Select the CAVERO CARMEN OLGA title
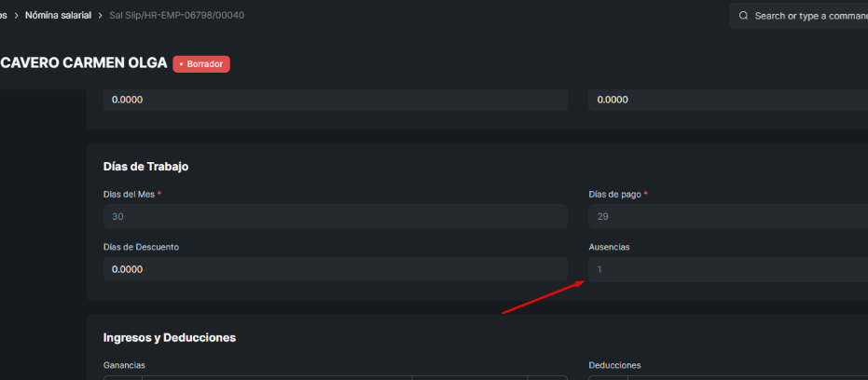Image resolution: width=868 pixels, height=380 pixels. tap(84, 63)
